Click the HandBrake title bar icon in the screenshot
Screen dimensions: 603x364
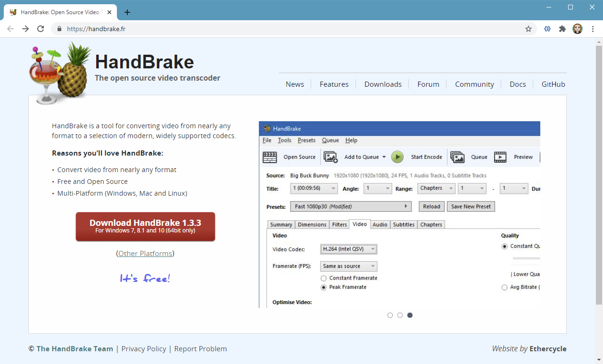(267, 129)
